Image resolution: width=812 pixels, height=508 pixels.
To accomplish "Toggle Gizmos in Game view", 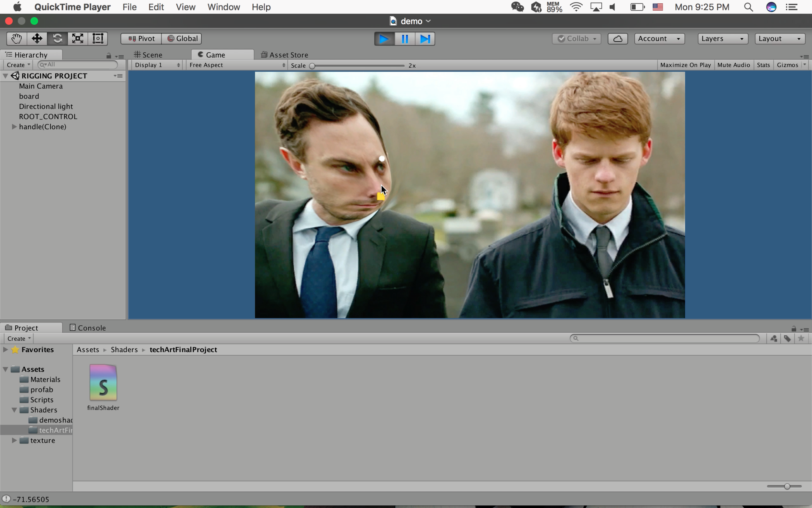I will (x=787, y=65).
